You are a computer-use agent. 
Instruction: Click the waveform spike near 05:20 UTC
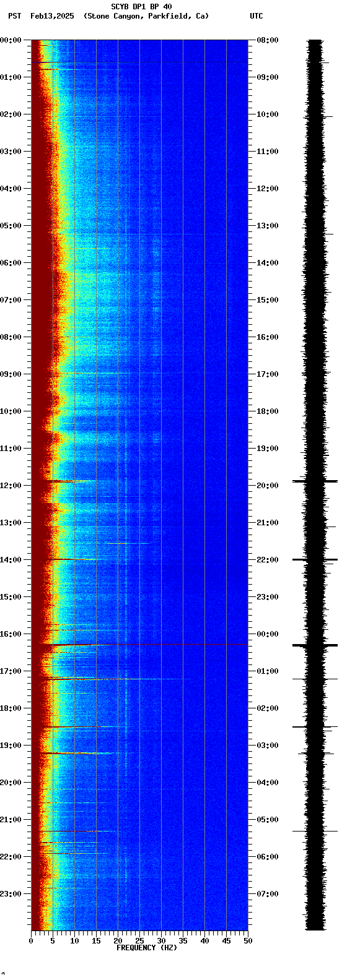click(x=315, y=831)
